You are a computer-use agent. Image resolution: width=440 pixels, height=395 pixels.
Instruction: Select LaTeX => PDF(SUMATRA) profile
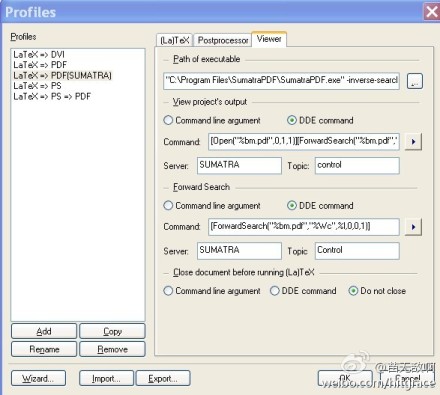(62, 75)
